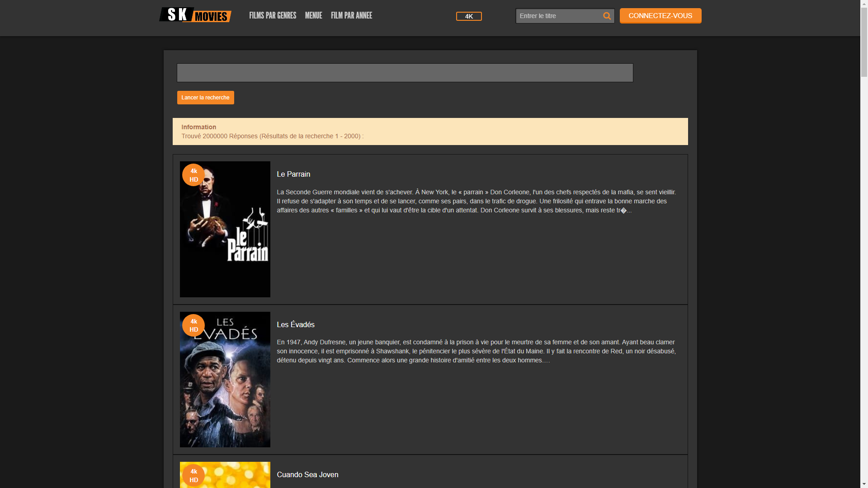Click the scrollbar down arrow
The height and width of the screenshot is (488, 868).
864,484
